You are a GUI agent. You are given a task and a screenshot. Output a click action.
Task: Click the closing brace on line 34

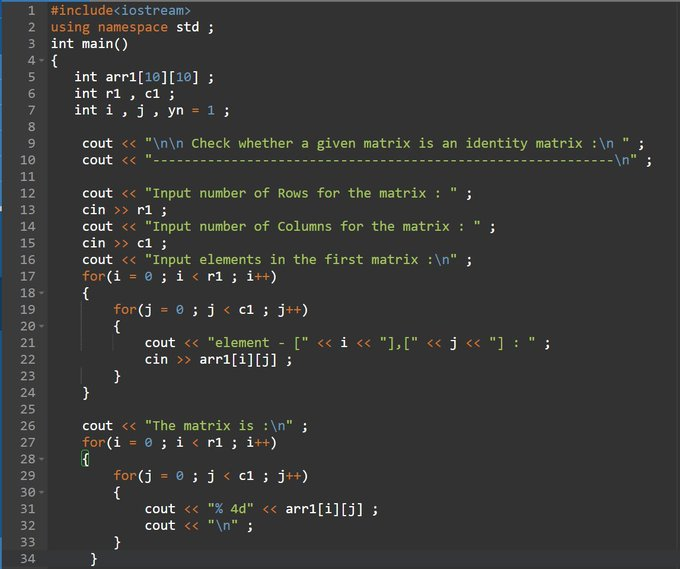click(94, 559)
